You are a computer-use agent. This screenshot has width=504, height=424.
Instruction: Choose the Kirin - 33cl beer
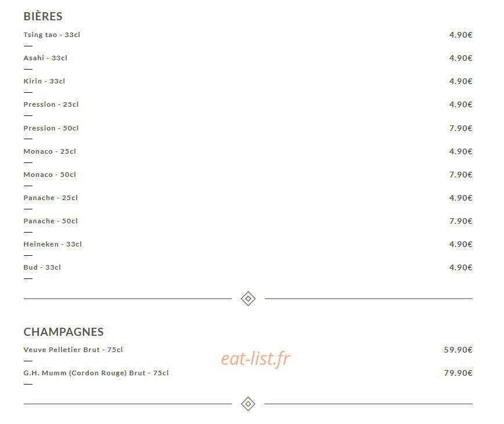[44, 81]
